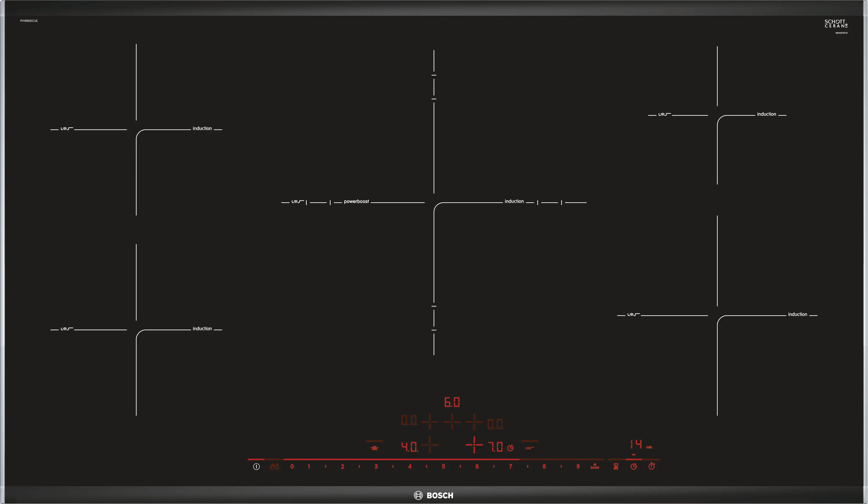
Task: Select the cooking time clock icon
Action: 633,466
